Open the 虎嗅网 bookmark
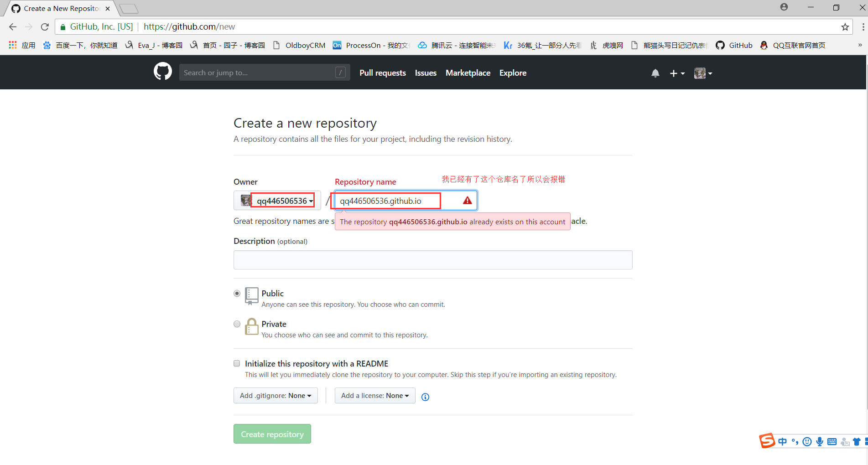 point(606,45)
